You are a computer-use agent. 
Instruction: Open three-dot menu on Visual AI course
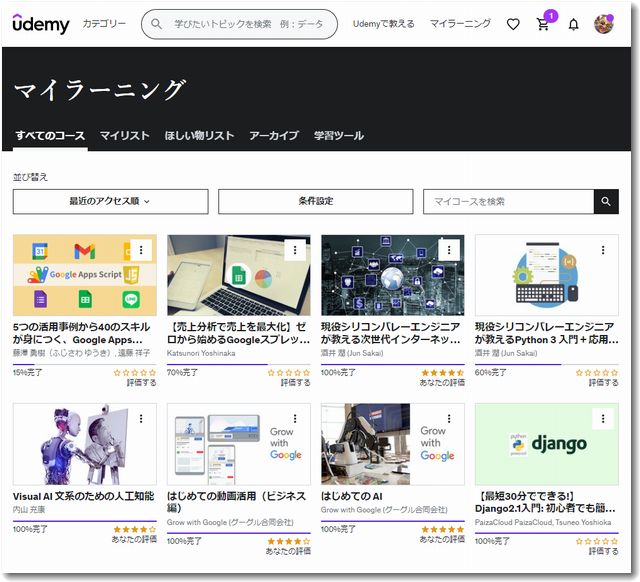[x=141, y=418]
